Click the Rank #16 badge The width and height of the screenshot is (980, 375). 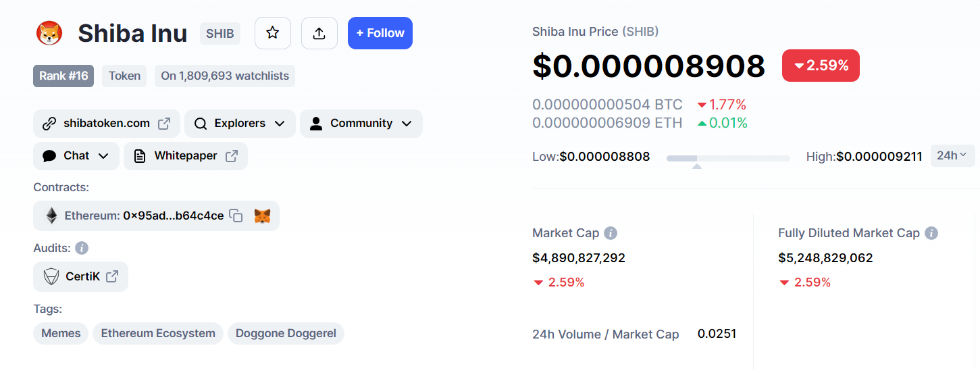click(x=63, y=76)
